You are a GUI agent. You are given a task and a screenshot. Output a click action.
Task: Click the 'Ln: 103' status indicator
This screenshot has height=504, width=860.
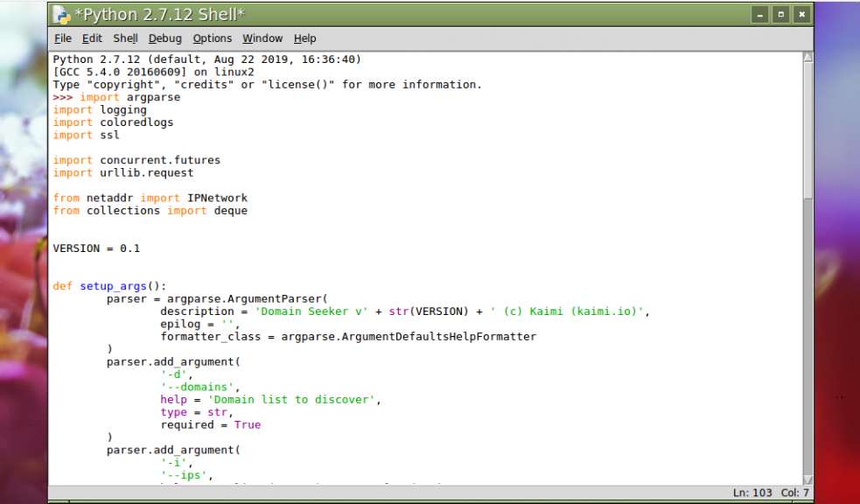click(x=752, y=493)
